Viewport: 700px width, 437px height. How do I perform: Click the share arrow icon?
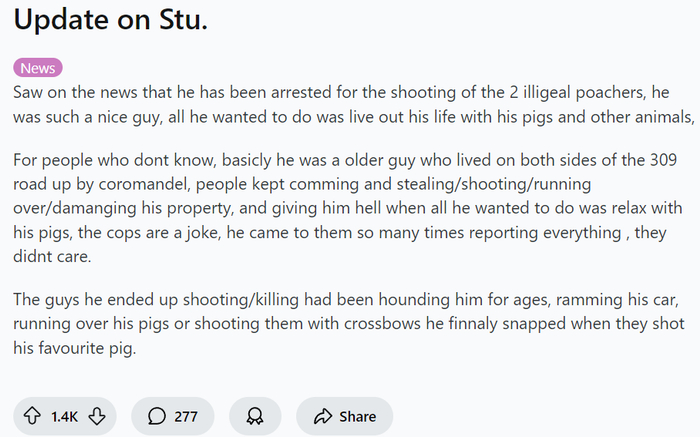[322, 416]
